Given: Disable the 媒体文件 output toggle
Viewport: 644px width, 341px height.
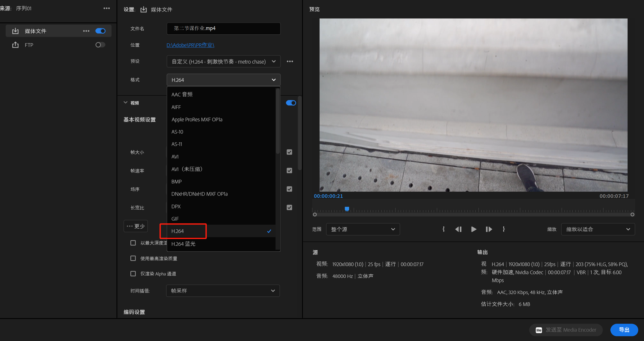Looking at the screenshot, I should coord(100,31).
